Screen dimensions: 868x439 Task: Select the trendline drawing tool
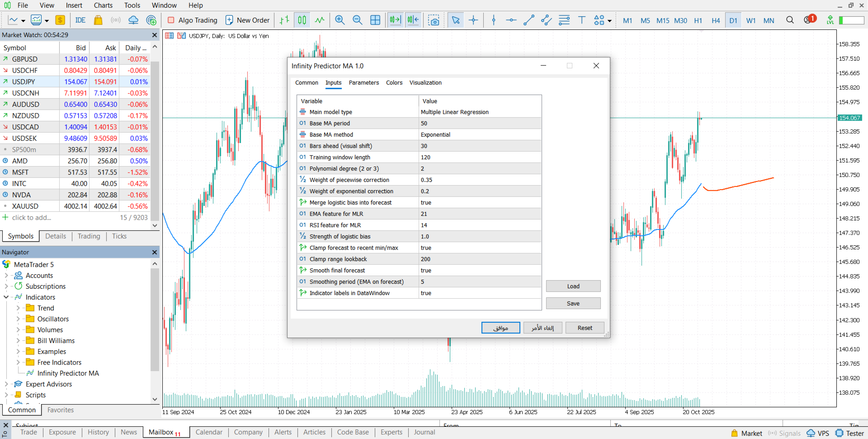click(529, 20)
